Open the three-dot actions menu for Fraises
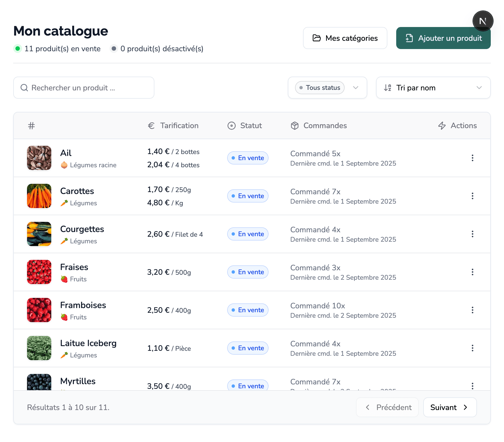 pos(472,272)
